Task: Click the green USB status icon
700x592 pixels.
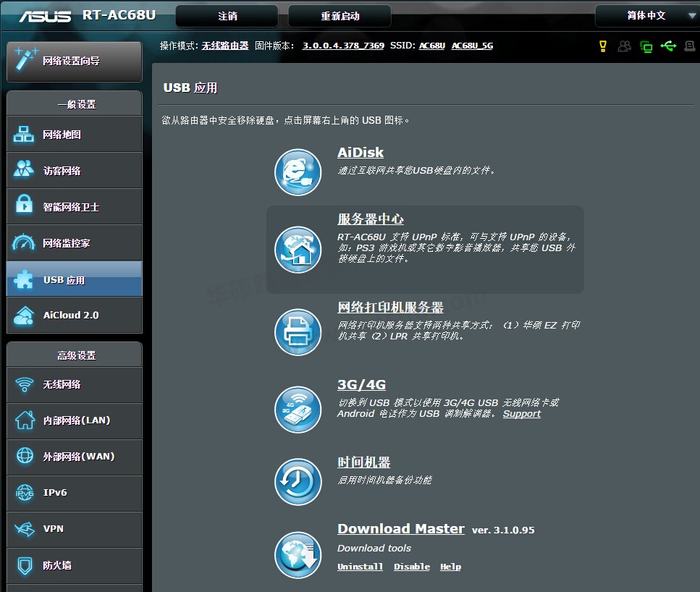Action: point(668,46)
